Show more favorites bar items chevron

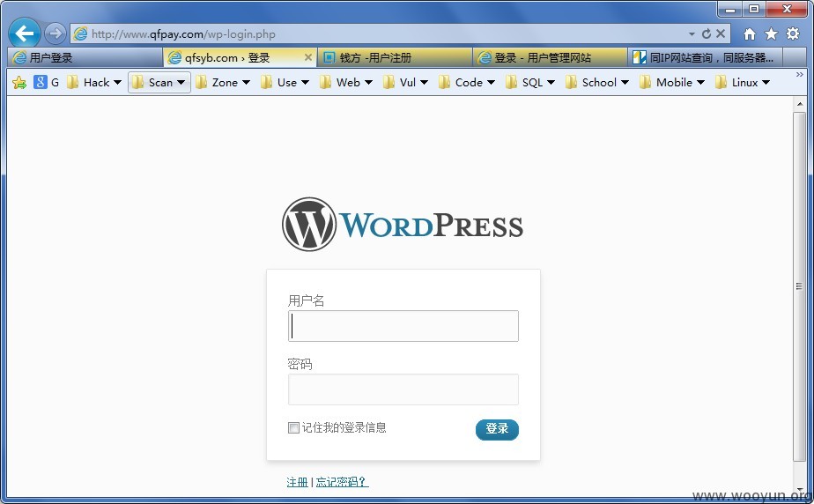800,75
